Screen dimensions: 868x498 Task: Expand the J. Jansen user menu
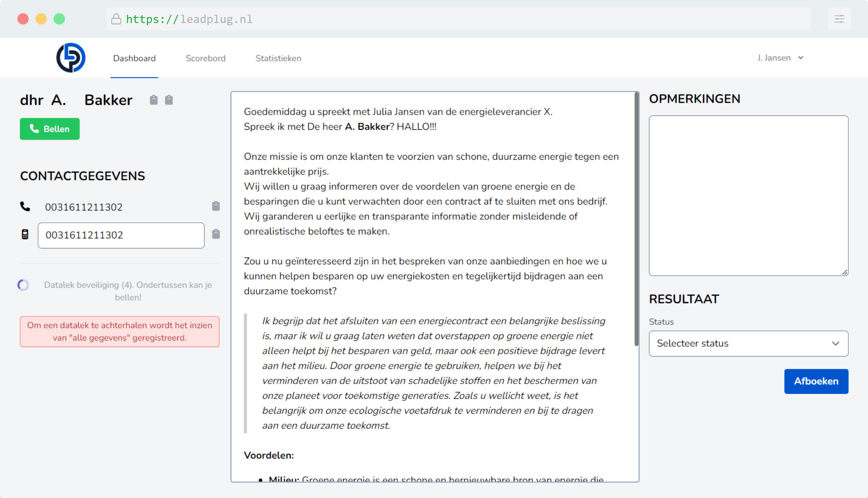(780, 58)
